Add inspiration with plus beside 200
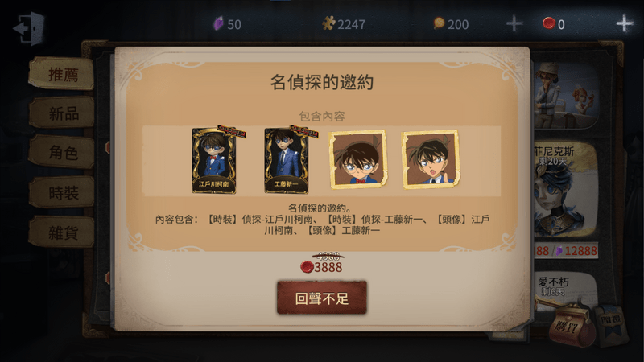This screenshot has height=362, width=644. click(514, 23)
